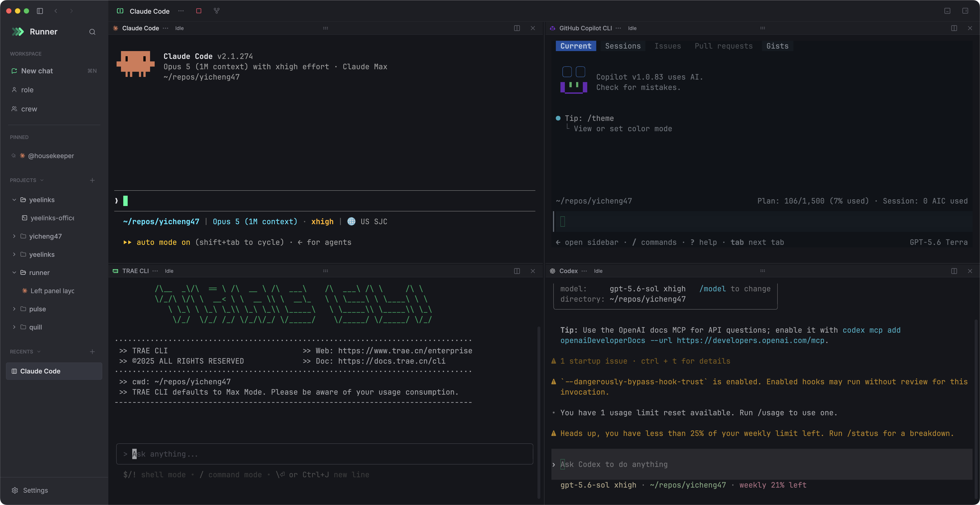This screenshot has width=980, height=505.
Task: Toggle the sidebar panel icon in title bar
Action: (x=40, y=11)
